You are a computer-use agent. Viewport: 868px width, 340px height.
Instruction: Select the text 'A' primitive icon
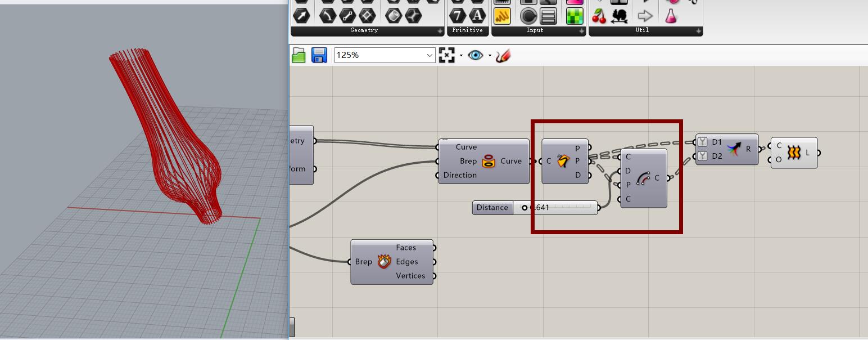tap(477, 16)
